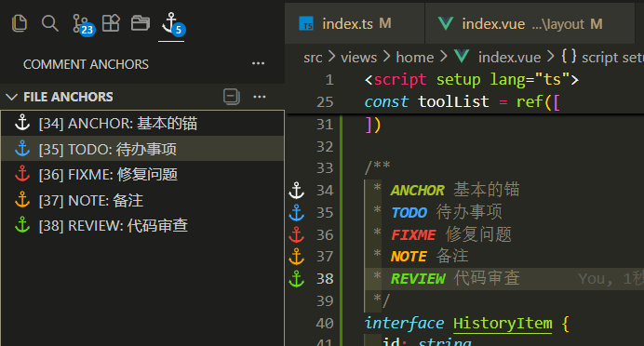Open File Anchors section more actions
The image size is (644, 346).
pos(259,97)
